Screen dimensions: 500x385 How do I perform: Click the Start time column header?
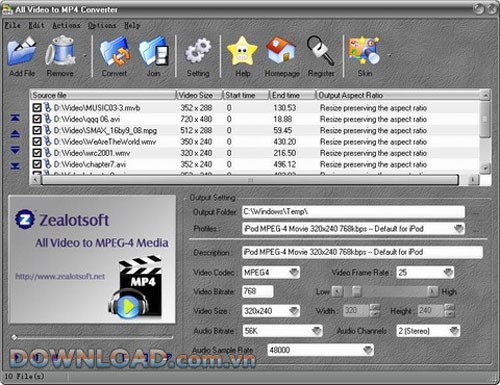(246, 95)
